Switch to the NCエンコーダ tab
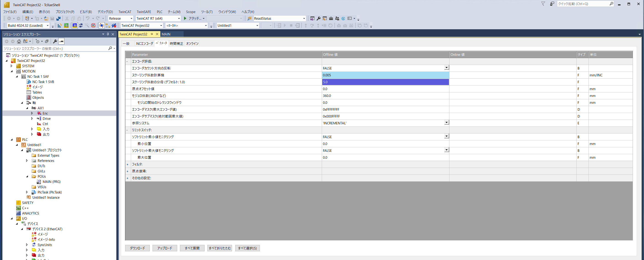Screen dimensions: 644x260 145,43
